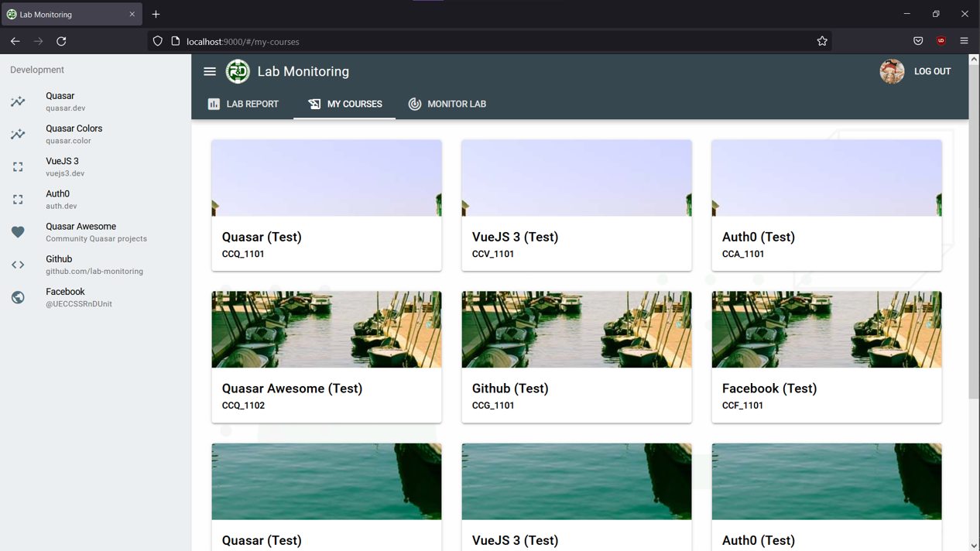Click the CCF_1101 course code text
980x551 pixels.
tap(742, 406)
